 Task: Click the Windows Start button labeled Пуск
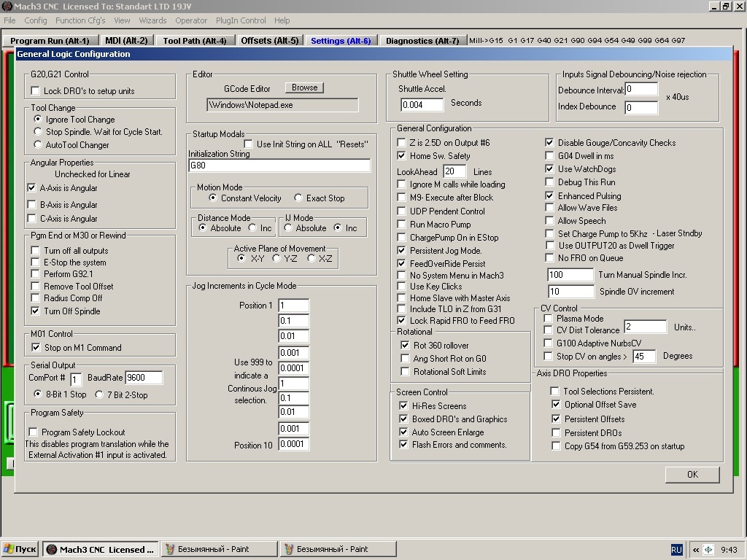pos(20,549)
